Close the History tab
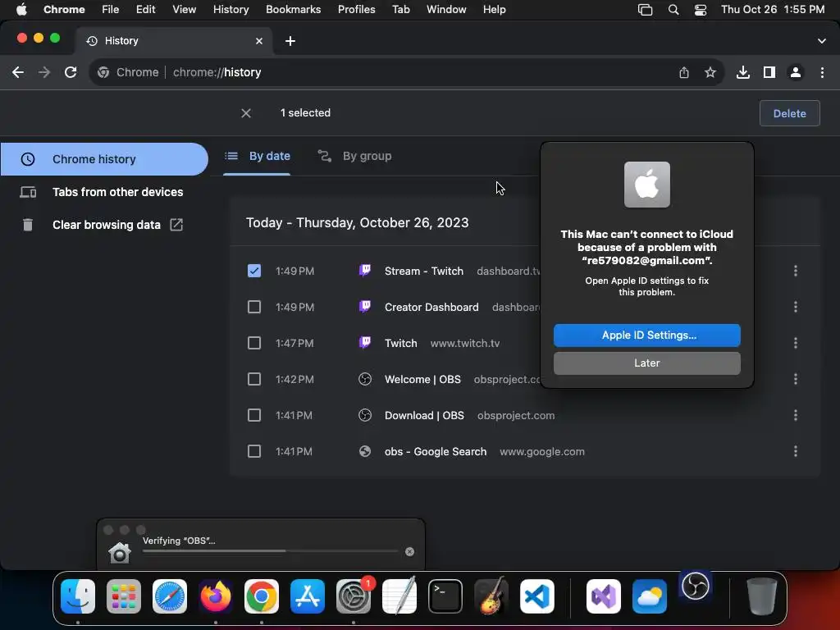The width and height of the screenshot is (840, 630). tap(259, 41)
